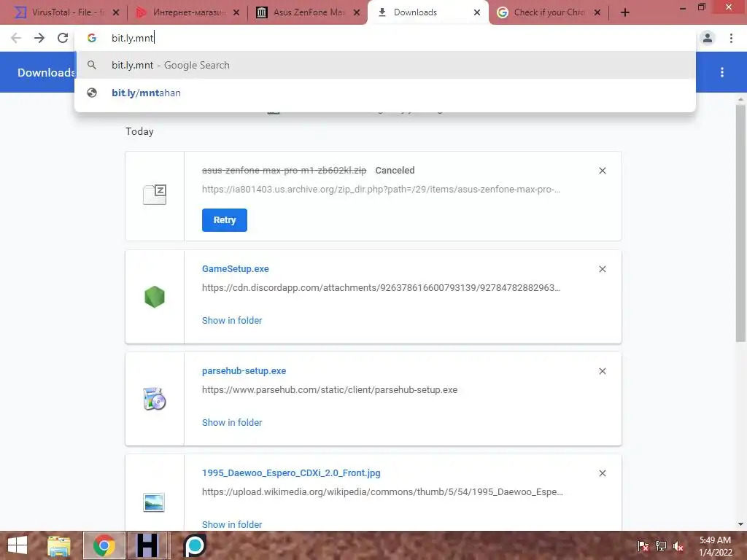Click the Chrome taskbar icon
Image resolution: width=747 pixels, height=560 pixels.
pyautogui.click(x=104, y=545)
